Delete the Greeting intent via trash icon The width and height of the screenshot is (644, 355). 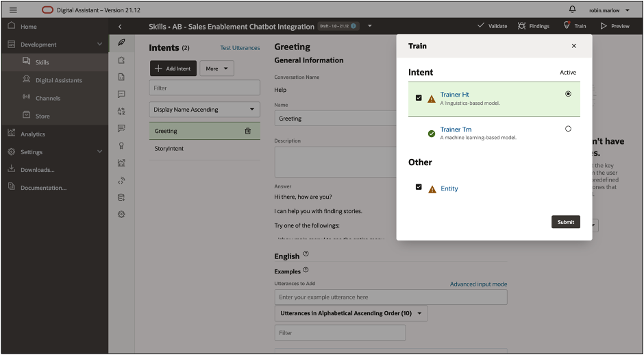(x=248, y=131)
